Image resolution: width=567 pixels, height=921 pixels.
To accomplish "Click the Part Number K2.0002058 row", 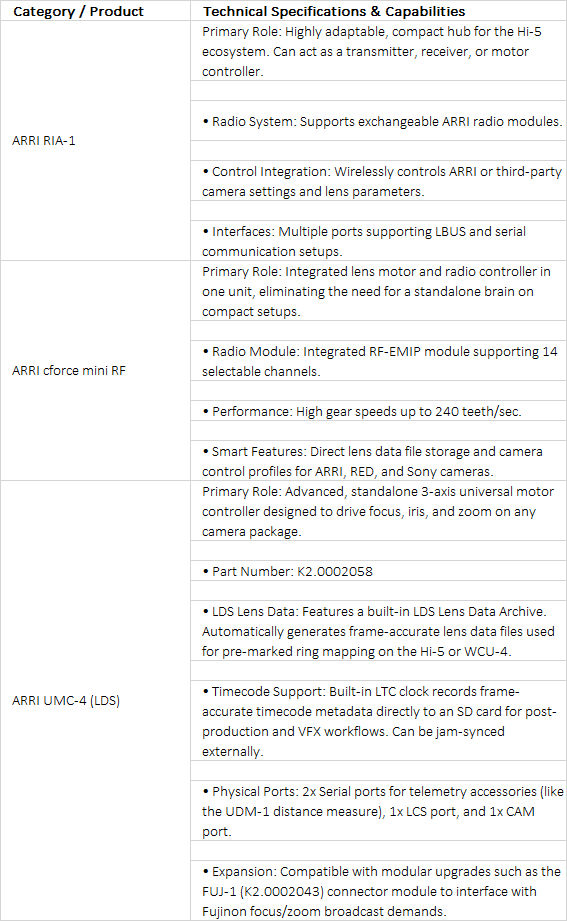I will pos(378,571).
